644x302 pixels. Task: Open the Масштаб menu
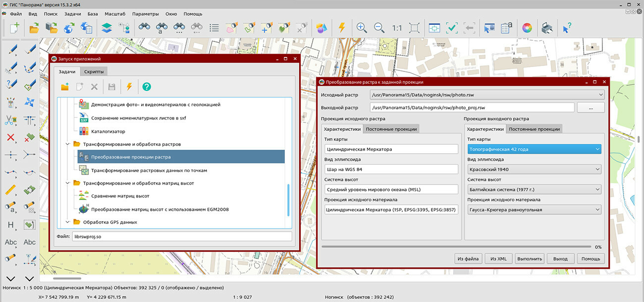[x=114, y=14]
